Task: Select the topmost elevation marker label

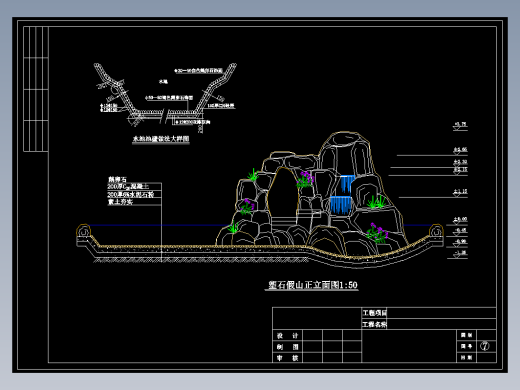Action: point(460,125)
